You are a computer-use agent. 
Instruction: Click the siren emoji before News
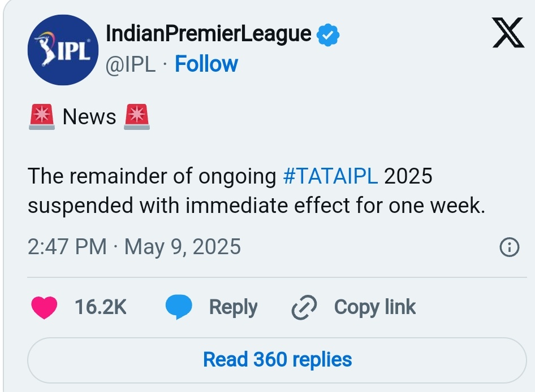[42, 117]
